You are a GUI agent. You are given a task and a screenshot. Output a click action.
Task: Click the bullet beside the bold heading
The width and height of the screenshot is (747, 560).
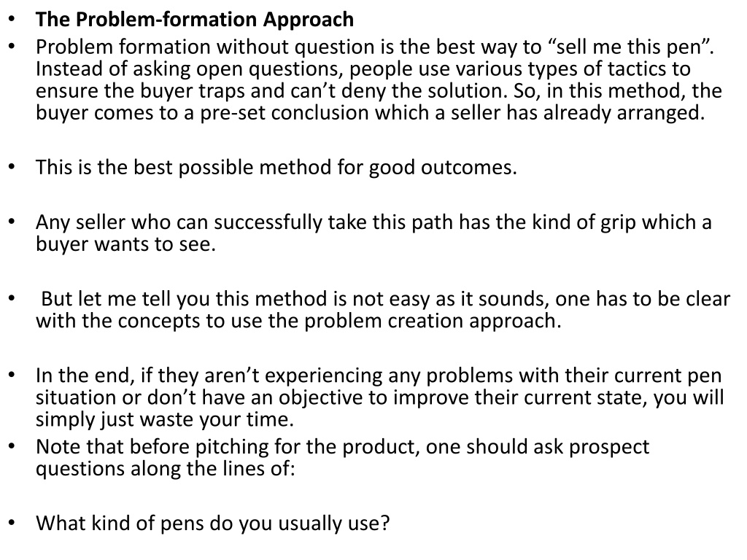(12, 20)
